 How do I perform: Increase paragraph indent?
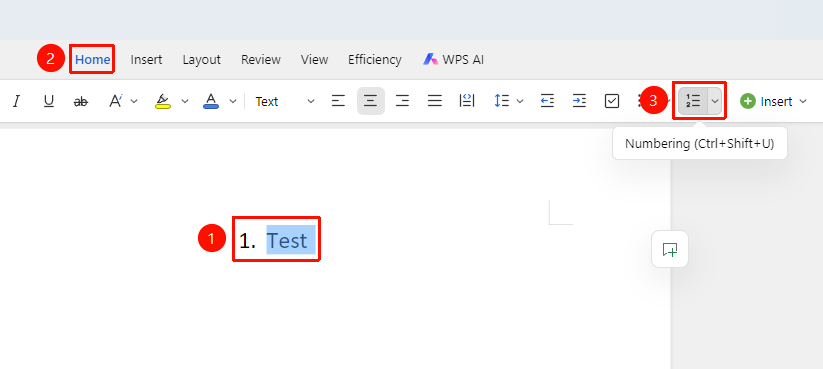click(x=579, y=101)
